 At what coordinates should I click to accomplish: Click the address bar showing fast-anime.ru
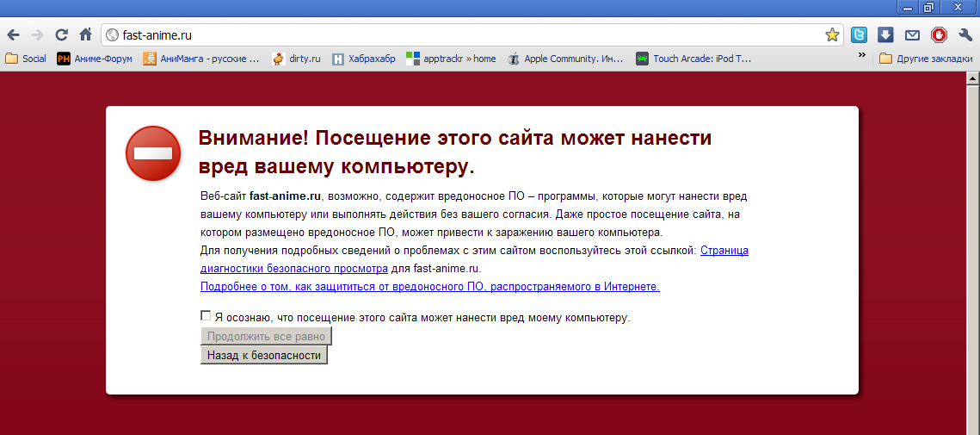pos(465,35)
